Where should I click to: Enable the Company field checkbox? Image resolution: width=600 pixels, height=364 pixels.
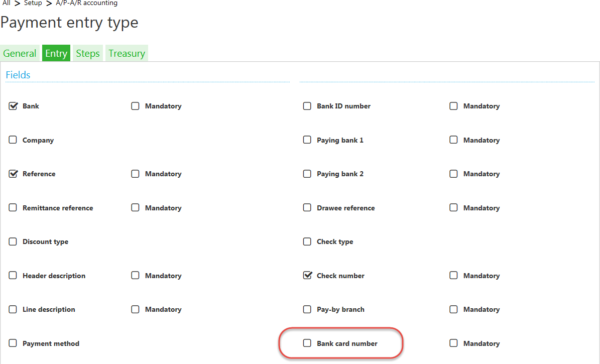tap(13, 140)
